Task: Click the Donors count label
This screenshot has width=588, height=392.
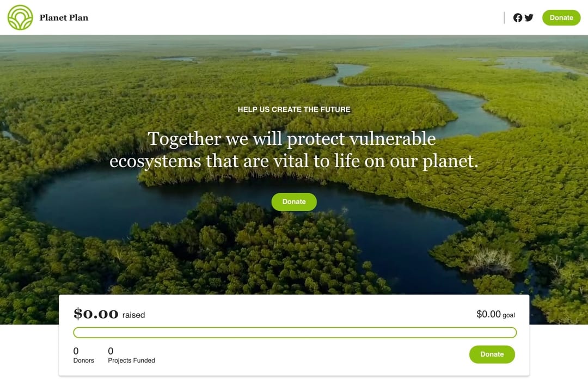Action: (x=84, y=360)
